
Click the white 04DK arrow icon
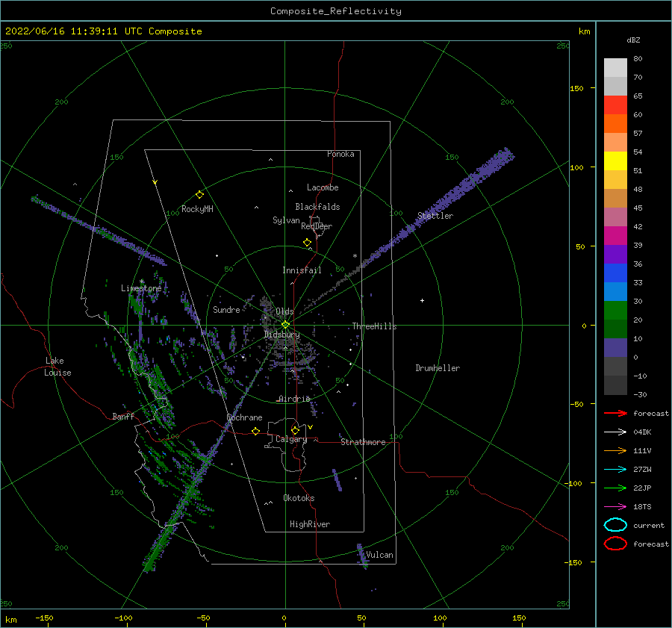click(615, 432)
